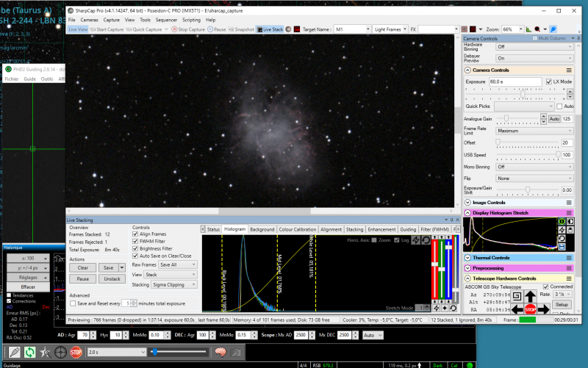Reset the live stack histogram with circular arrow
Image resolution: width=588 pixels, height=368 pixels.
click(x=426, y=240)
